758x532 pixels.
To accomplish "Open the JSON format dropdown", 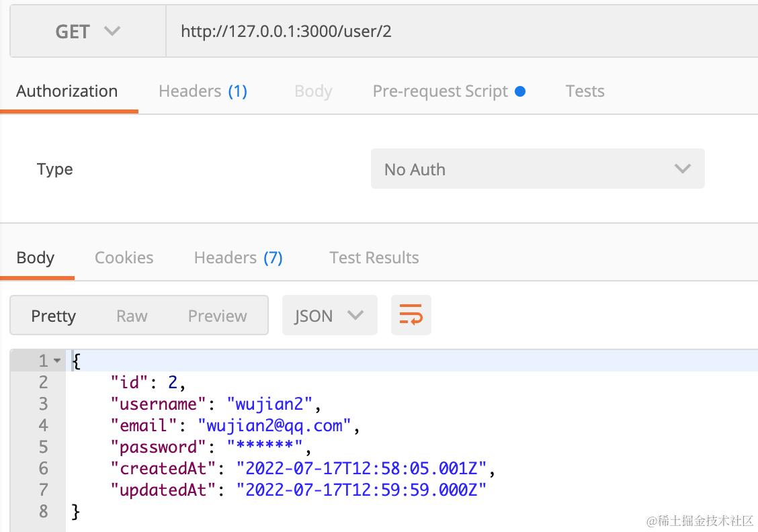I will pos(329,316).
